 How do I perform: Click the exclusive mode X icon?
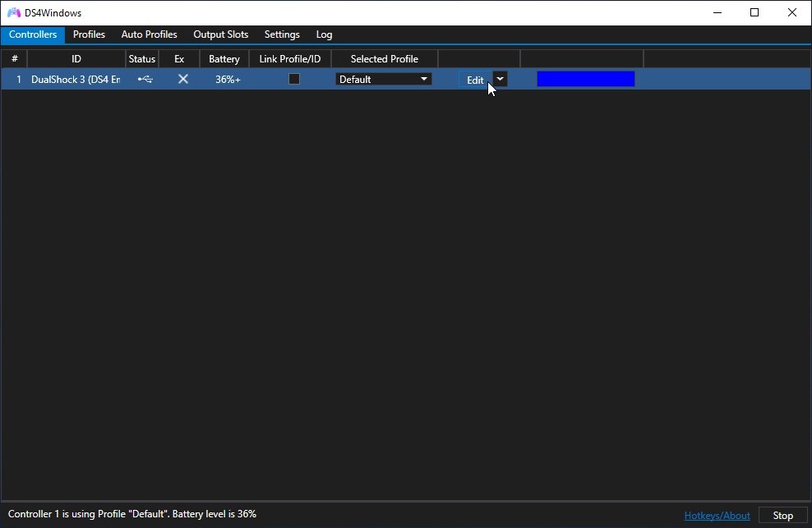[x=183, y=79]
